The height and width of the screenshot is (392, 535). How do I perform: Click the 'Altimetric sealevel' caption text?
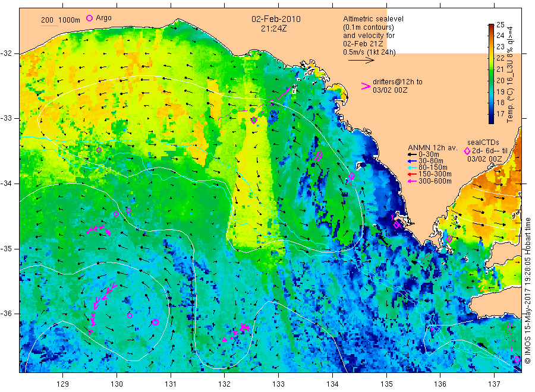[x=373, y=19]
